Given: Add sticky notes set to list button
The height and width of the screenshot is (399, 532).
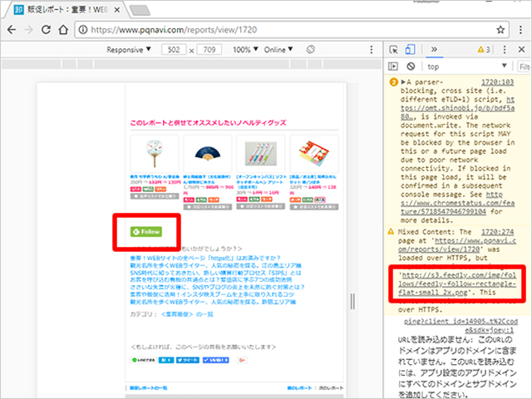Looking at the screenshot, I should tap(314, 207).
